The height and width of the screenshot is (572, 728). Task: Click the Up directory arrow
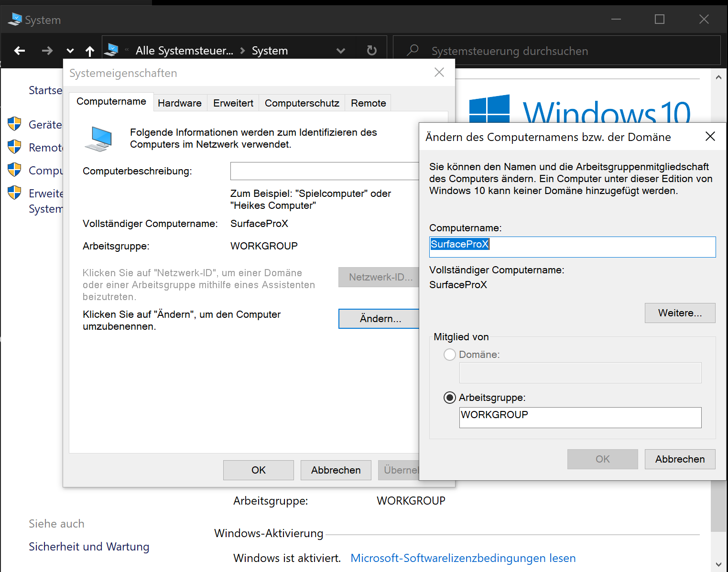[x=90, y=51]
